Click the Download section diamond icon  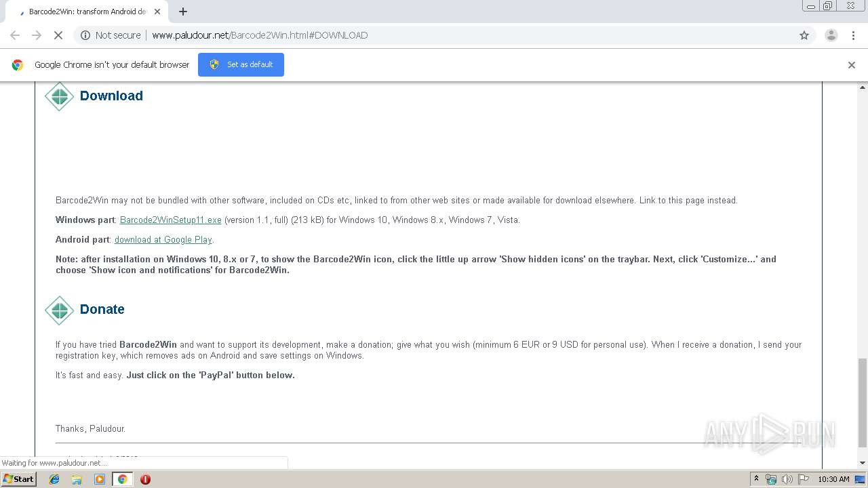coord(59,96)
